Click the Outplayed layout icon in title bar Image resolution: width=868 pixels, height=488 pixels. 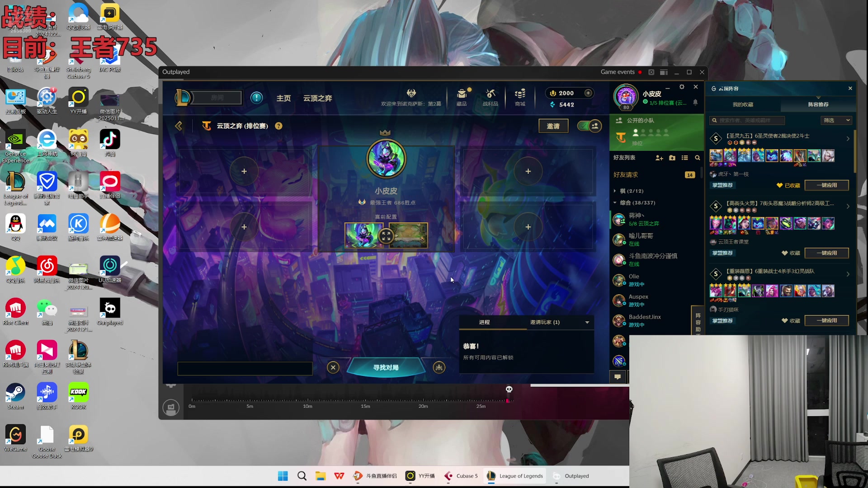click(x=664, y=72)
